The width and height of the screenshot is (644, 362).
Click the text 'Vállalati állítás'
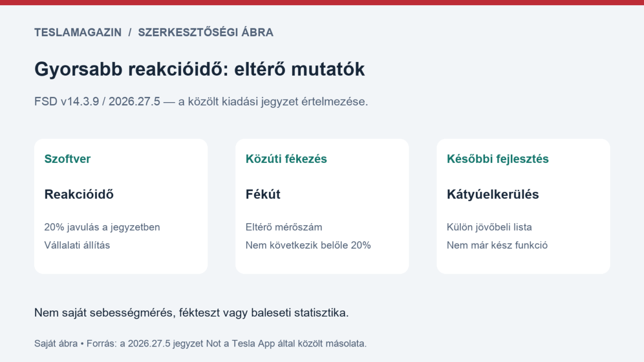(x=77, y=245)
